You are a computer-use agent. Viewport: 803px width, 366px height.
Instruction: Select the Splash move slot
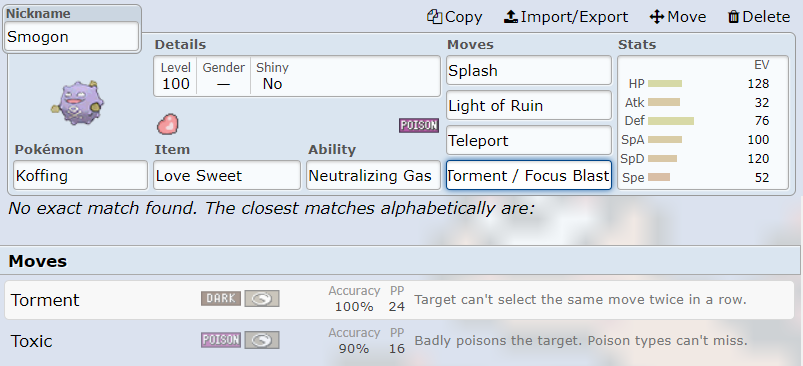pos(529,71)
